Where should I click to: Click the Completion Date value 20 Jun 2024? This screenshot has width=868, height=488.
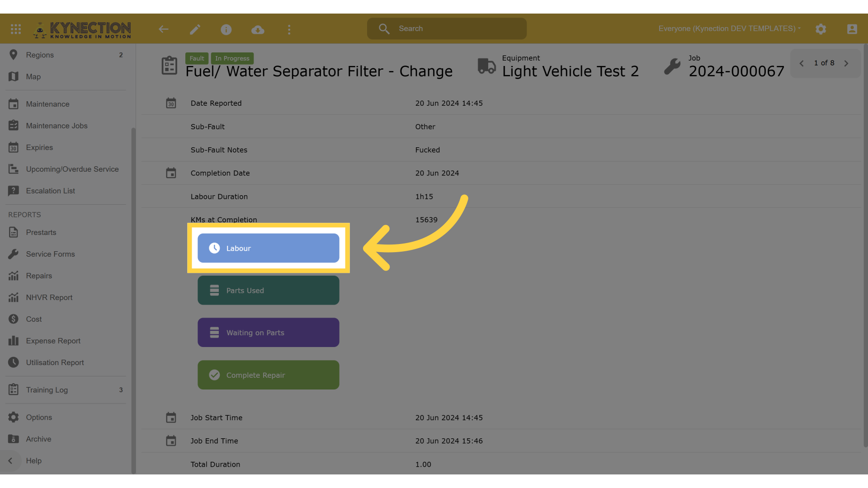[x=437, y=173]
